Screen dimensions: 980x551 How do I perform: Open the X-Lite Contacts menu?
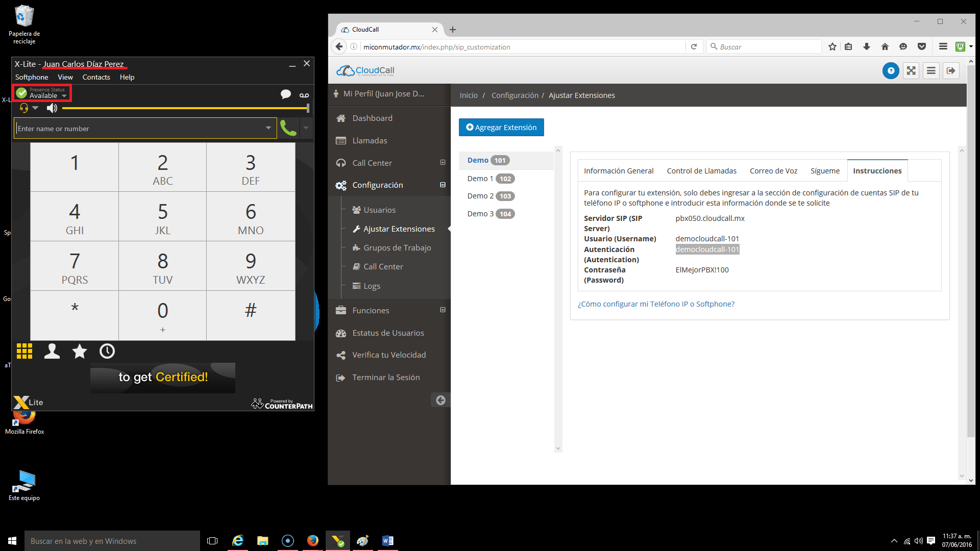[96, 77]
